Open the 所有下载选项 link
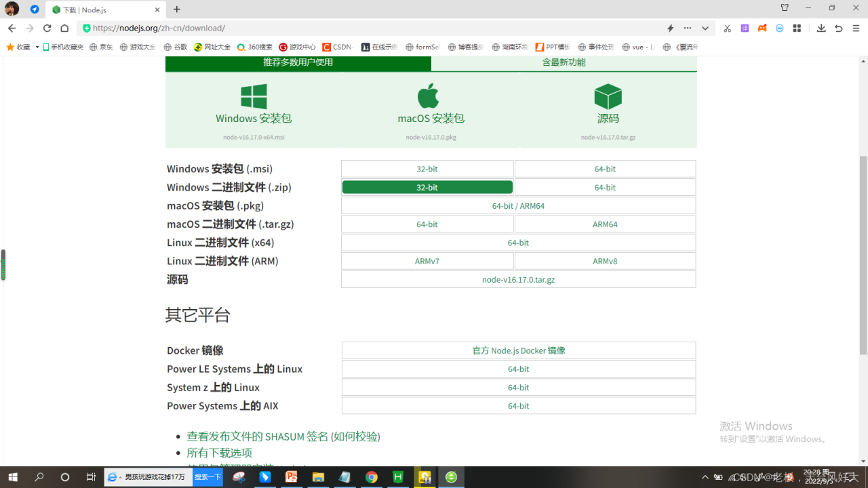This screenshot has width=868, height=488. coord(220,453)
